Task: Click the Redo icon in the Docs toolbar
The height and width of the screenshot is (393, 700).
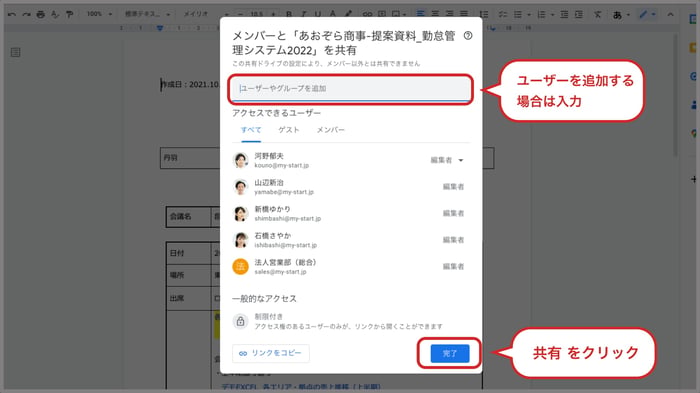Action: (26, 14)
